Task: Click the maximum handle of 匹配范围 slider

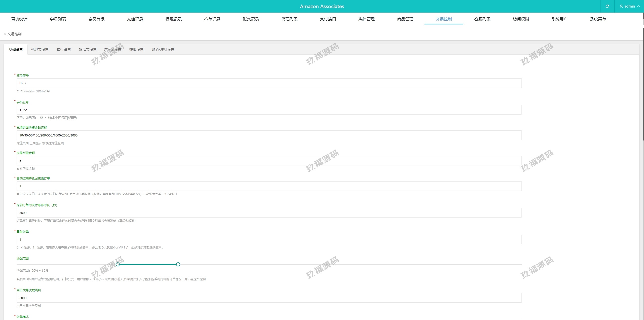Action: (178, 264)
